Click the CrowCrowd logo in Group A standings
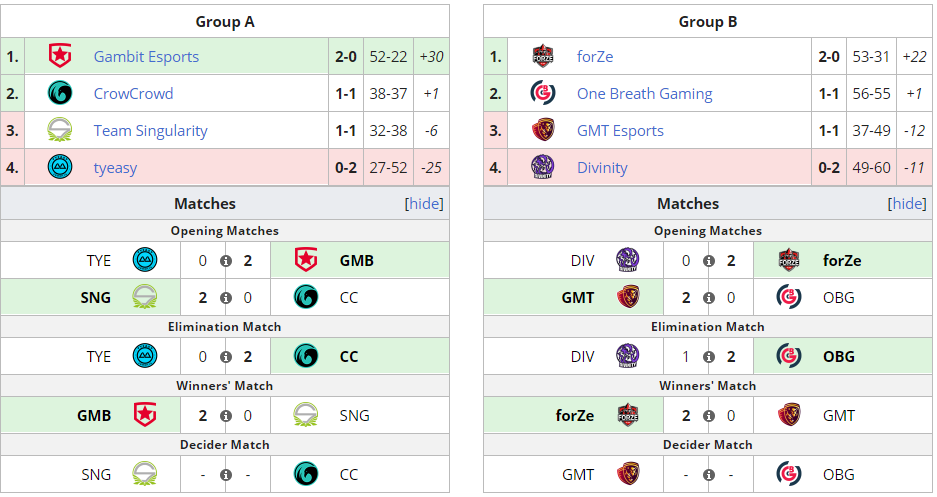Image resolution: width=937 pixels, height=497 pixels. click(60, 93)
